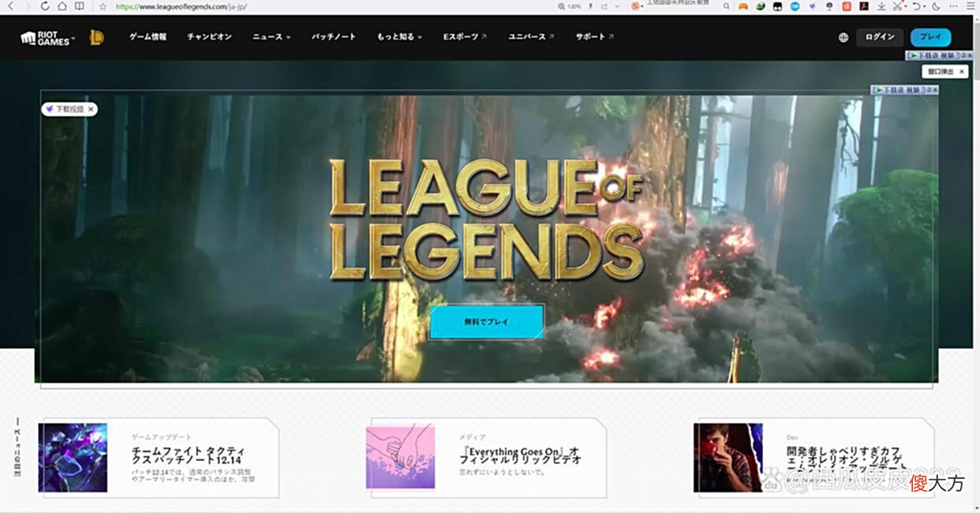
Task: Click the Riot Games logo
Action: click(x=47, y=37)
